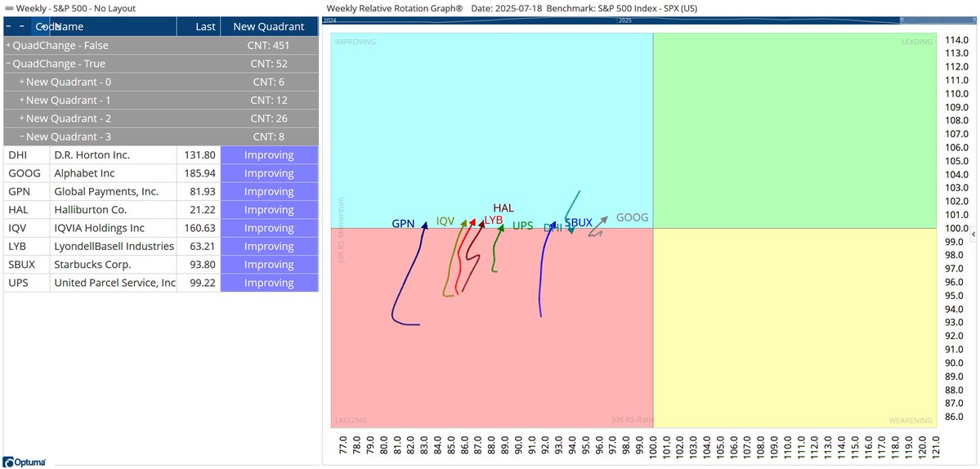This screenshot has height=469, width=980.
Task: Click the Weekly - S&P 500 - No Layout title
Action: point(76,9)
